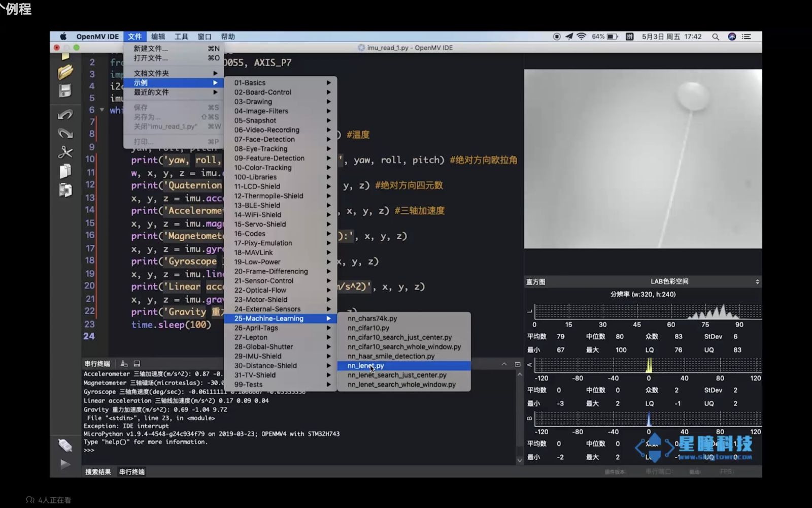Expand the 10-Color-Tracking submenu
Viewport: 812px width, 508px height.
(x=280, y=168)
